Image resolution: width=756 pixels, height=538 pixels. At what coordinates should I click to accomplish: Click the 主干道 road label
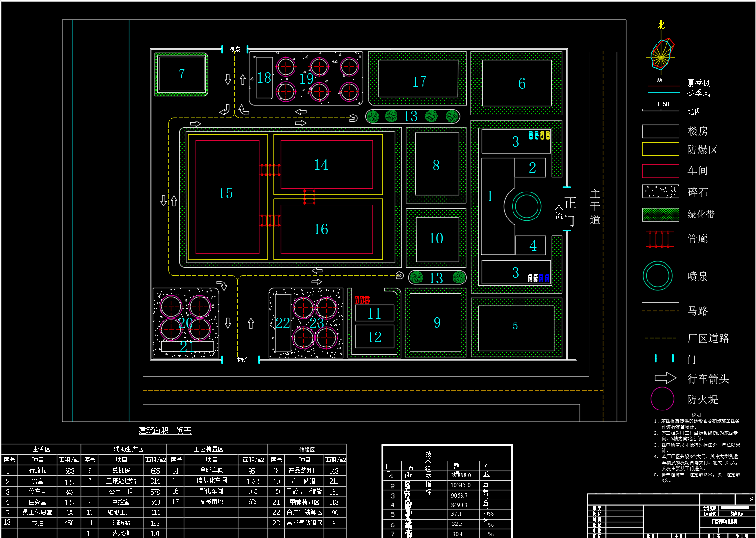(595, 207)
